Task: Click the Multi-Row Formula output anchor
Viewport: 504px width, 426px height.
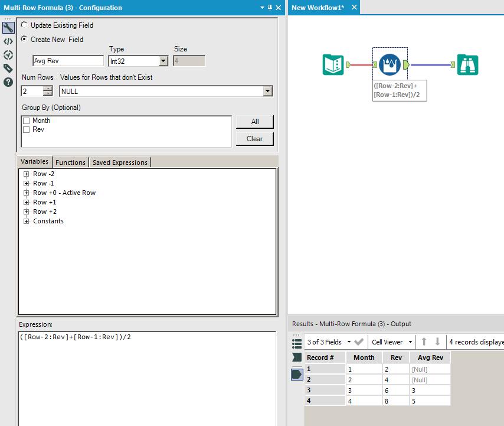Action: pos(406,64)
